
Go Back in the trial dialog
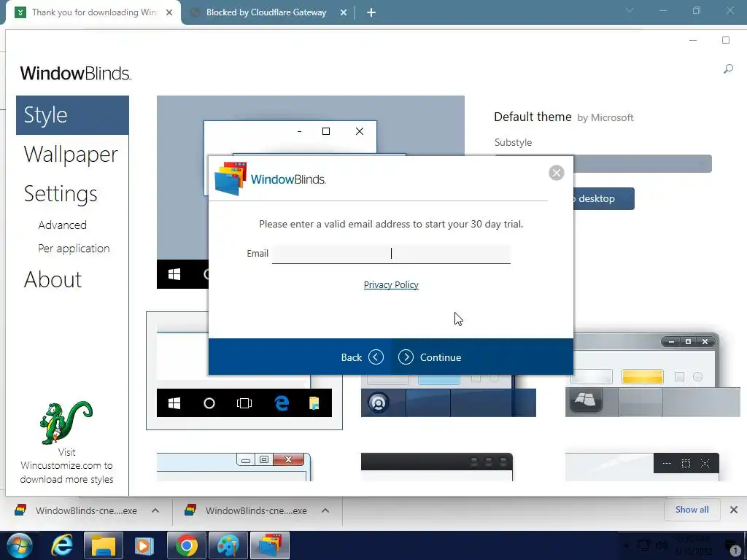(x=362, y=357)
